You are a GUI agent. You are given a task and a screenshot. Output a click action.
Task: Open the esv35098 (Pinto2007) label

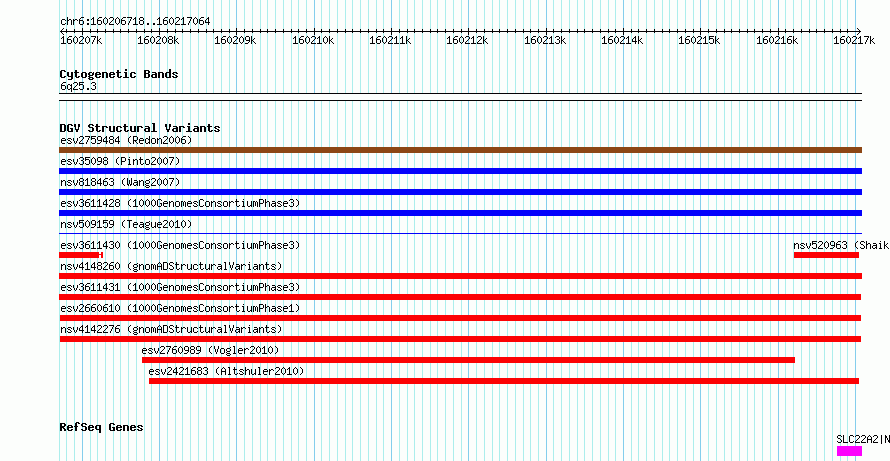[x=120, y=162]
